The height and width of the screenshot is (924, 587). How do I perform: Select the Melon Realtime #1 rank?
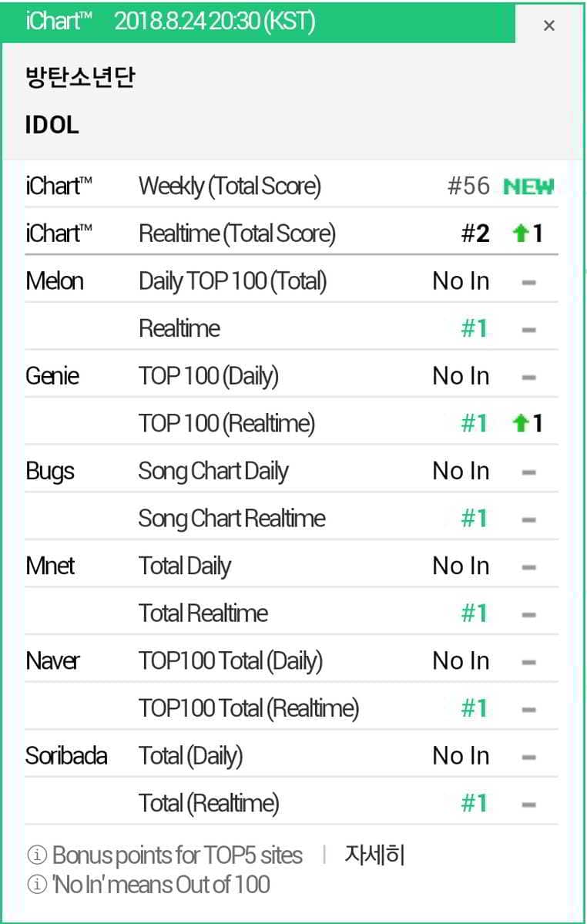tap(474, 329)
